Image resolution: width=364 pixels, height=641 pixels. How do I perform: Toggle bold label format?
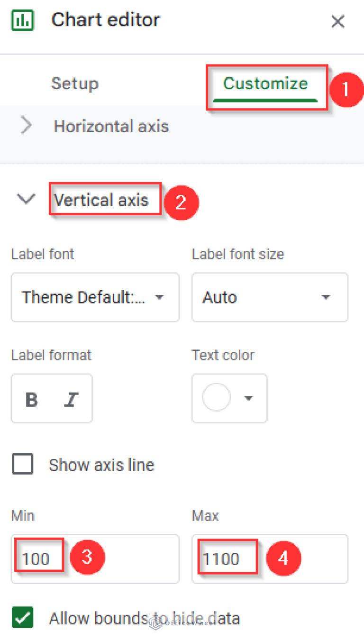point(32,400)
